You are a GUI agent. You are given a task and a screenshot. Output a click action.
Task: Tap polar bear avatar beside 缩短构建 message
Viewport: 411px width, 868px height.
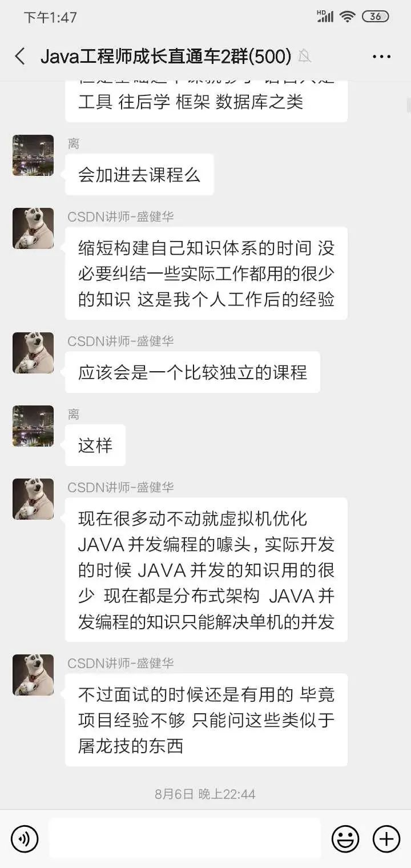(x=33, y=228)
